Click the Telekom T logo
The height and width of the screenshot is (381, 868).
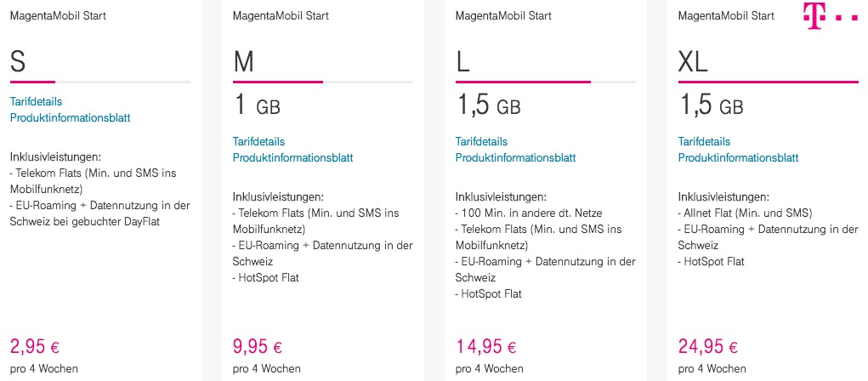pyautogui.click(x=831, y=17)
